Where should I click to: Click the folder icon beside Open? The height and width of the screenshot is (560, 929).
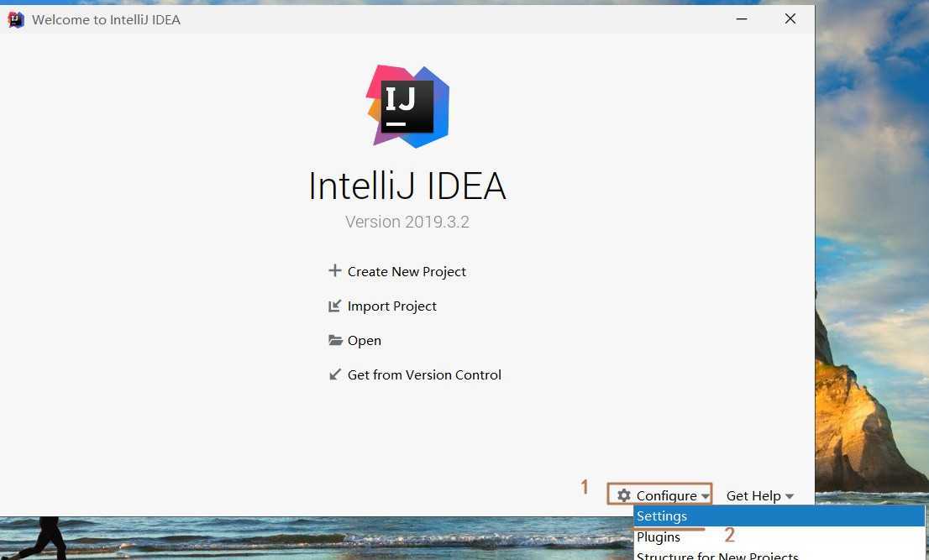(x=335, y=340)
